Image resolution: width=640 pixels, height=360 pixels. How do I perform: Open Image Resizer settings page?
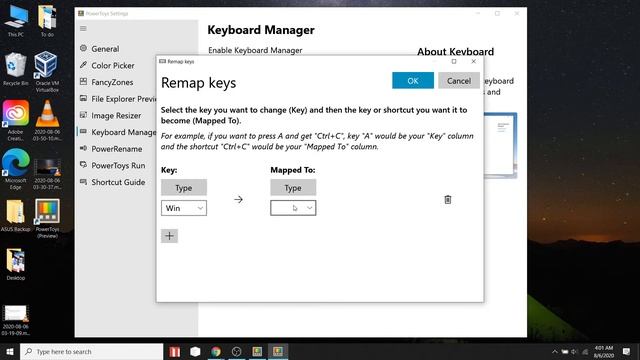tap(116, 116)
